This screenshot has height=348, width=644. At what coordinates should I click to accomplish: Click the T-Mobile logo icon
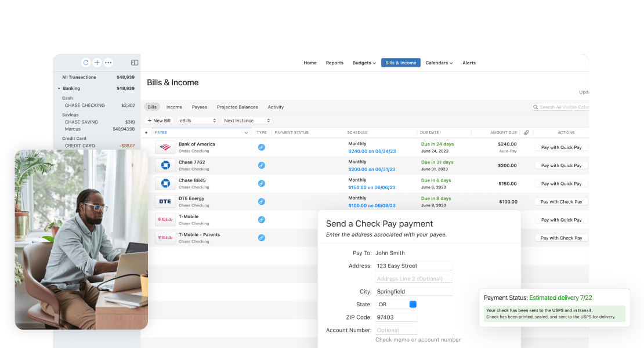click(165, 219)
